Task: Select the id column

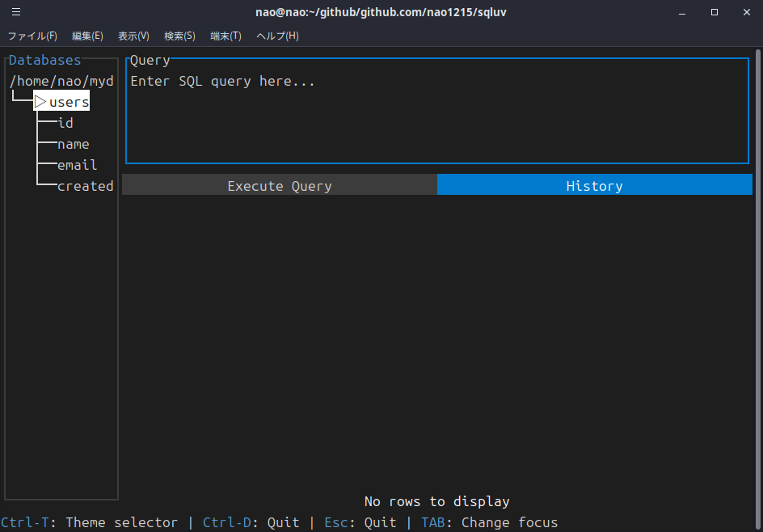Action: 65,123
